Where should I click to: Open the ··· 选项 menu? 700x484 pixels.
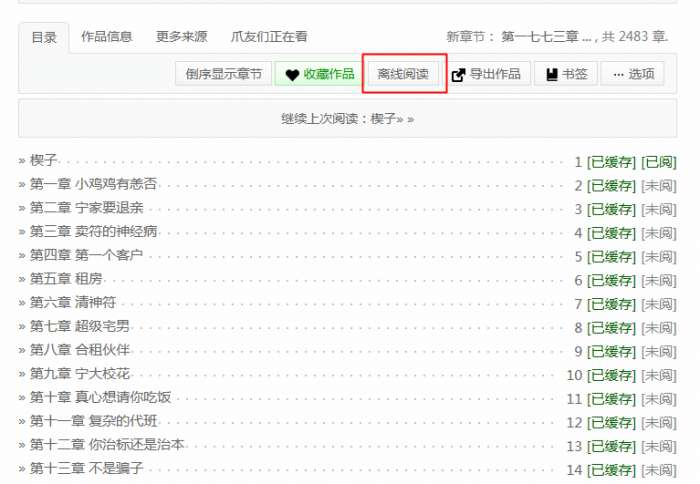633,74
